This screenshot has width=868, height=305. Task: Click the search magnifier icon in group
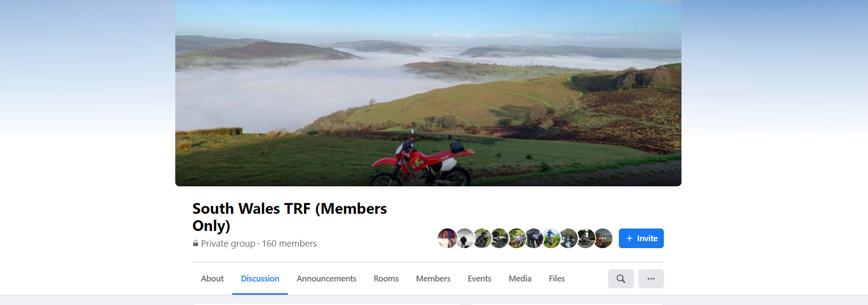click(621, 279)
